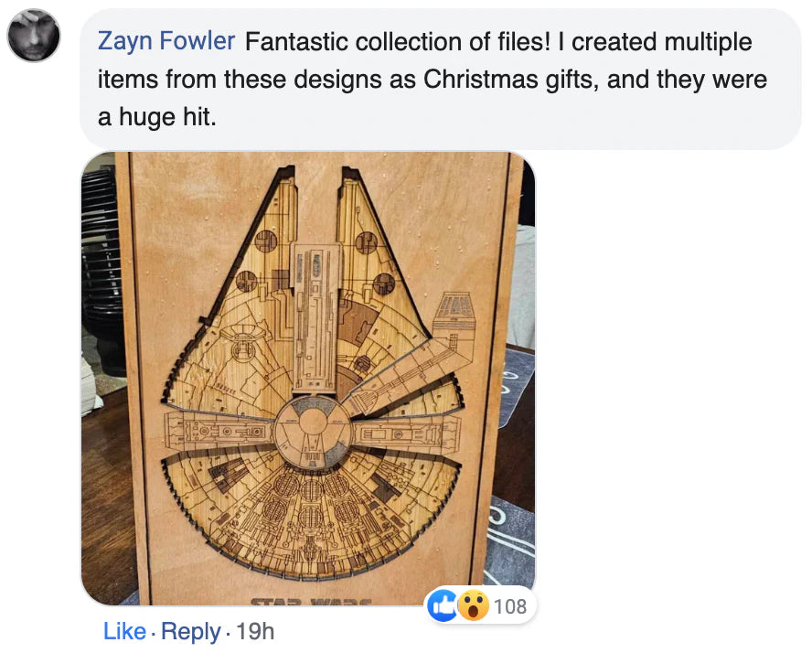The width and height of the screenshot is (812, 653).
Task: Open the Zayn Fowler profile name link
Action: pyautogui.click(x=166, y=42)
